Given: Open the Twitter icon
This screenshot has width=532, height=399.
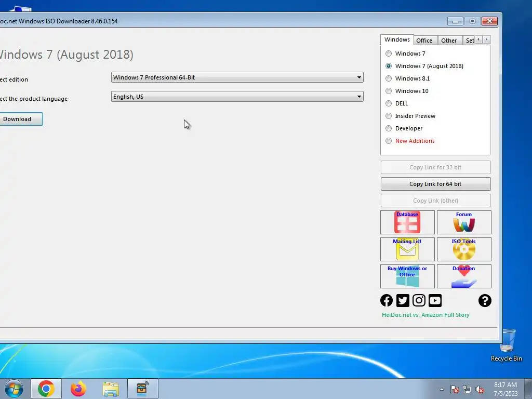Looking at the screenshot, I should pyautogui.click(x=403, y=300).
